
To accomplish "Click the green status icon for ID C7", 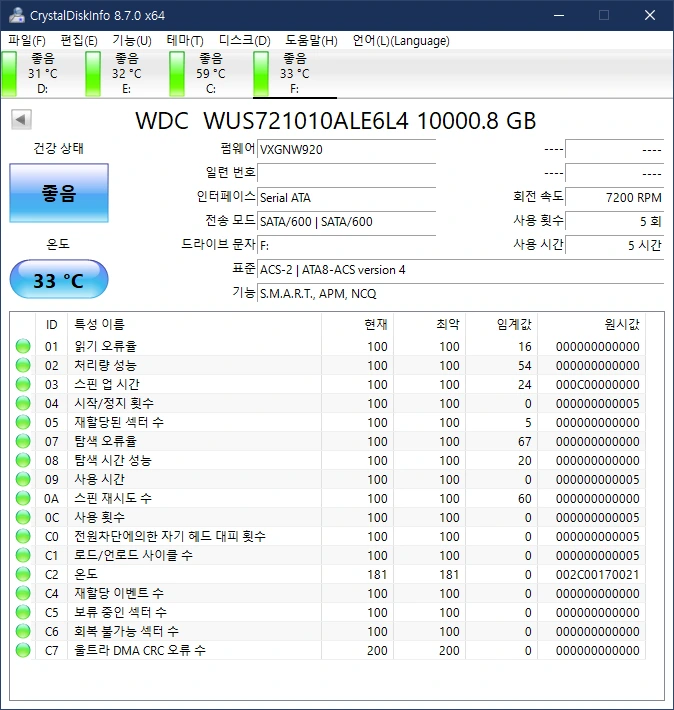I will pyautogui.click(x=23, y=651).
